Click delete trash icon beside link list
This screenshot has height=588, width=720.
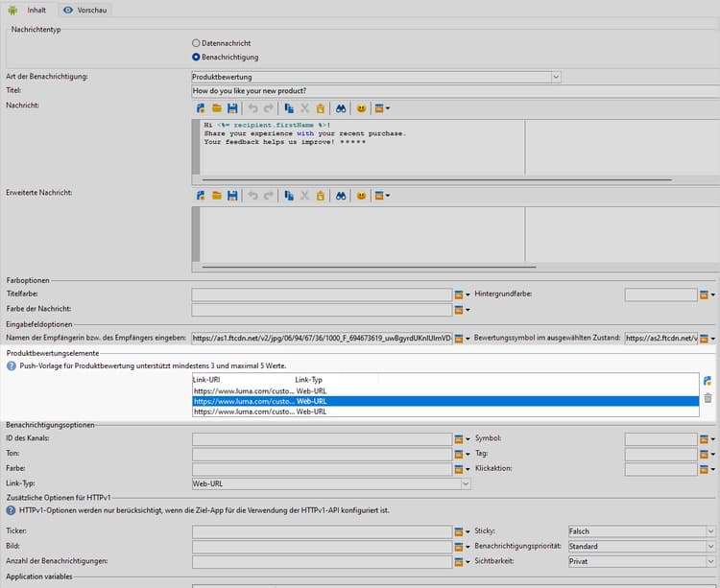(708, 398)
